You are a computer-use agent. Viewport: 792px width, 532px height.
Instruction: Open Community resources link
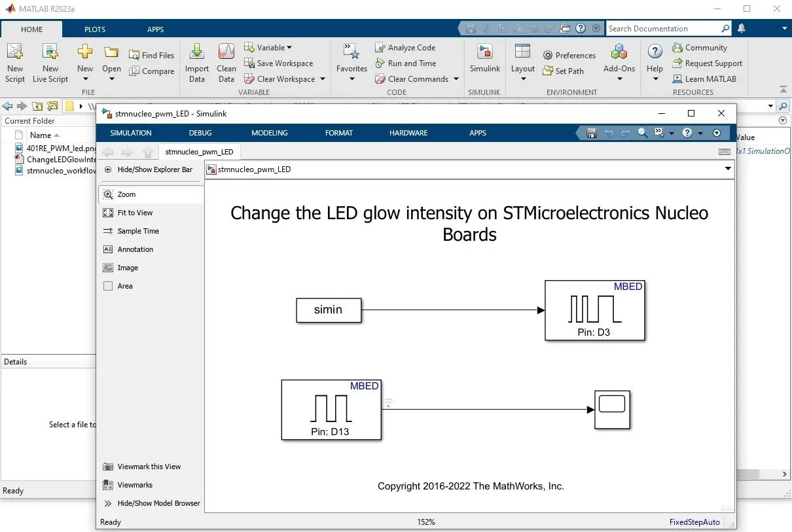(700, 48)
